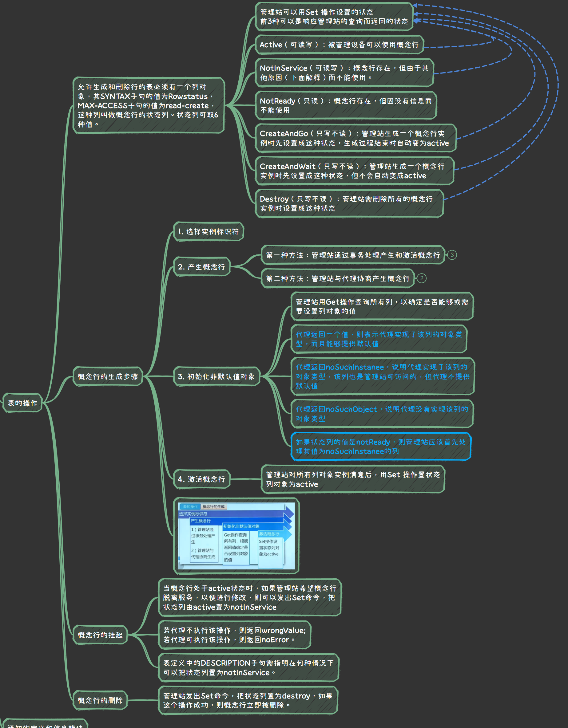Select node 1. 选择实例标识符
The width and height of the screenshot is (568, 728).
209,232
